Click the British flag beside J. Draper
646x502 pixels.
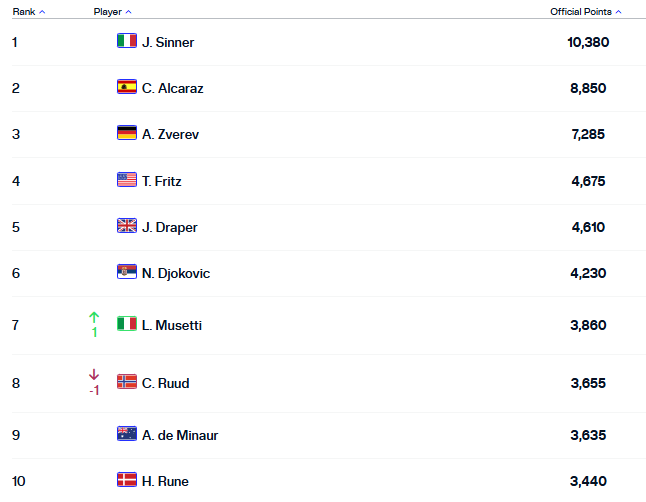[126, 226]
